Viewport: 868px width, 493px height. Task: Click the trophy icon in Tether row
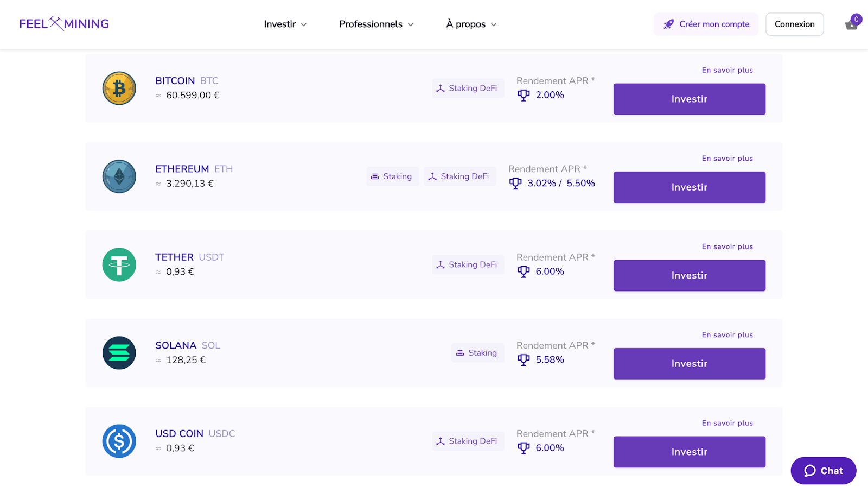pyautogui.click(x=524, y=272)
